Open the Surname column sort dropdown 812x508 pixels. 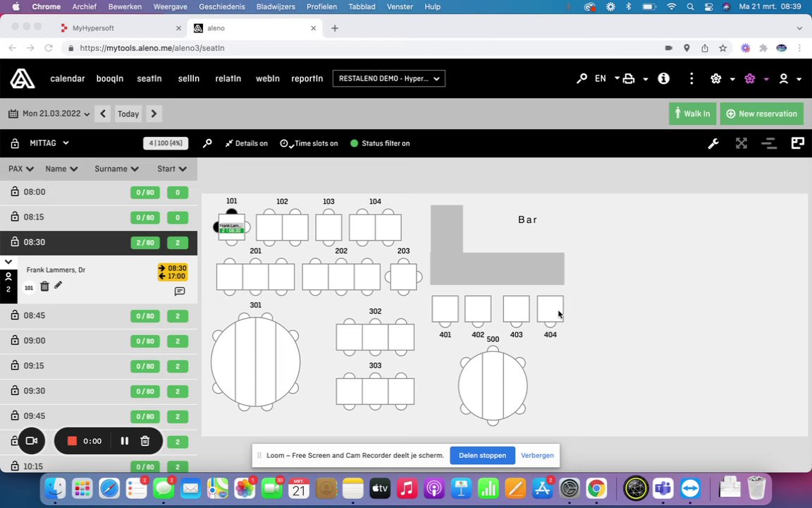click(116, 169)
